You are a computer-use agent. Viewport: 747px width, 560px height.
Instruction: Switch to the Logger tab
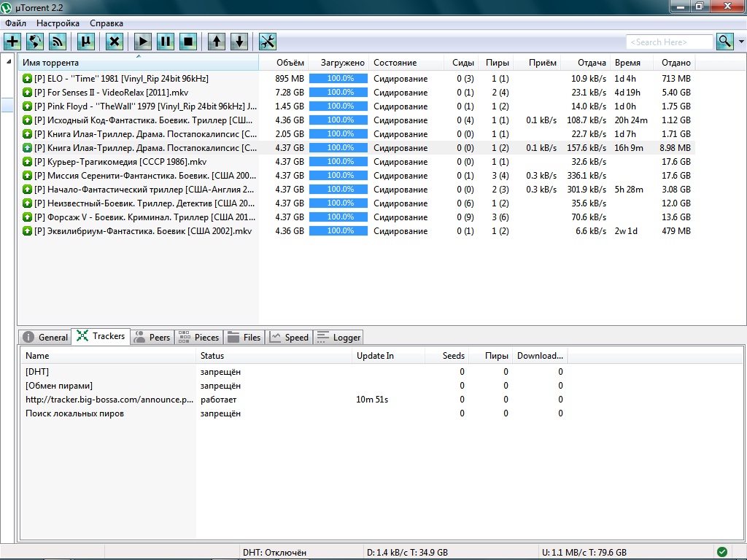point(338,337)
